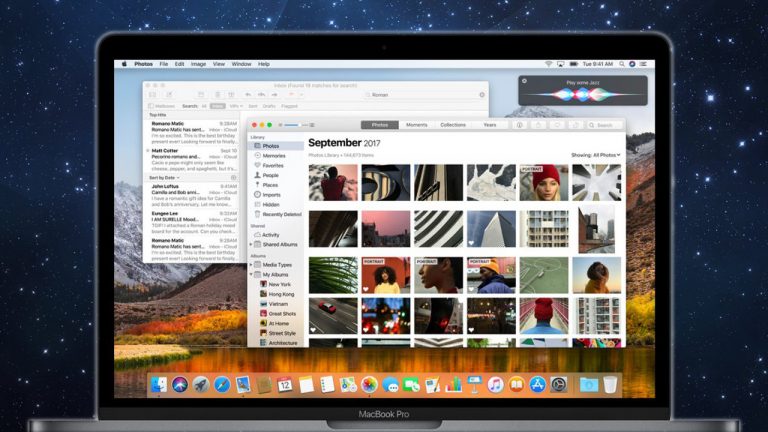The height and width of the screenshot is (432, 768).
Task: Open File menu in menu bar
Action: click(x=164, y=64)
